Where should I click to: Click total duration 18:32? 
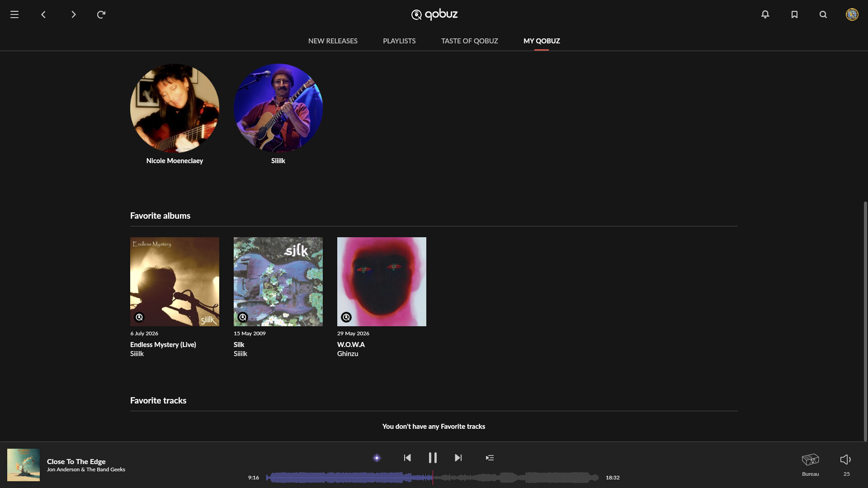(613, 478)
